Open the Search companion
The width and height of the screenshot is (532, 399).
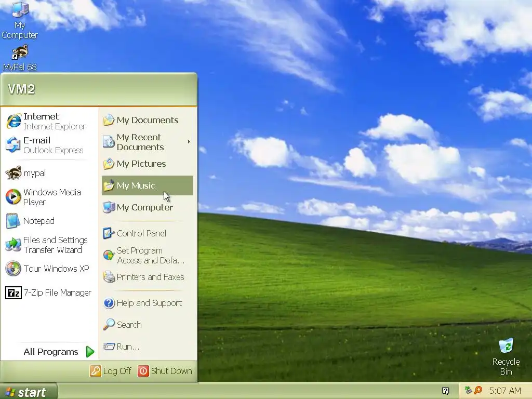click(148, 325)
